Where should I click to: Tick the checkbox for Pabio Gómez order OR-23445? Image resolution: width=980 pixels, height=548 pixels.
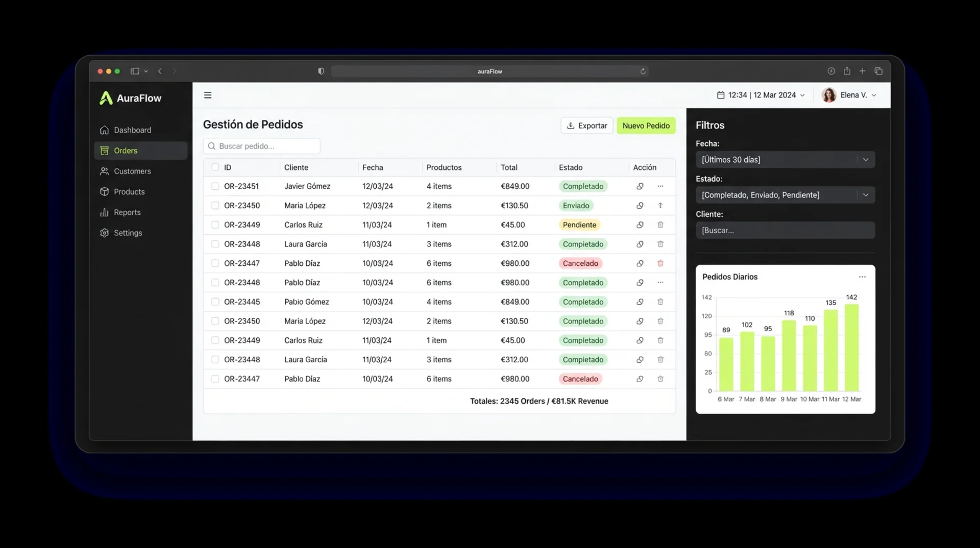(x=215, y=302)
